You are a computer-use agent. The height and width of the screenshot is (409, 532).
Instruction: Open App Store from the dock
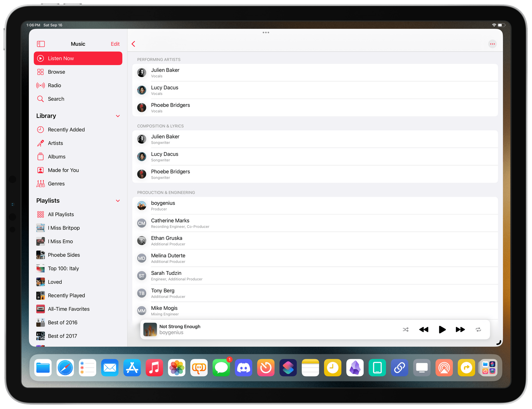(x=132, y=368)
